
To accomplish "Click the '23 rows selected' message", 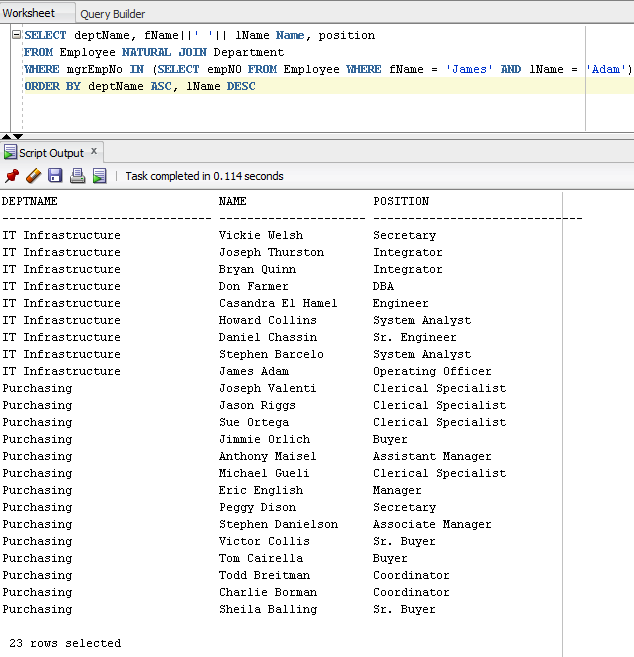I will 65,643.
